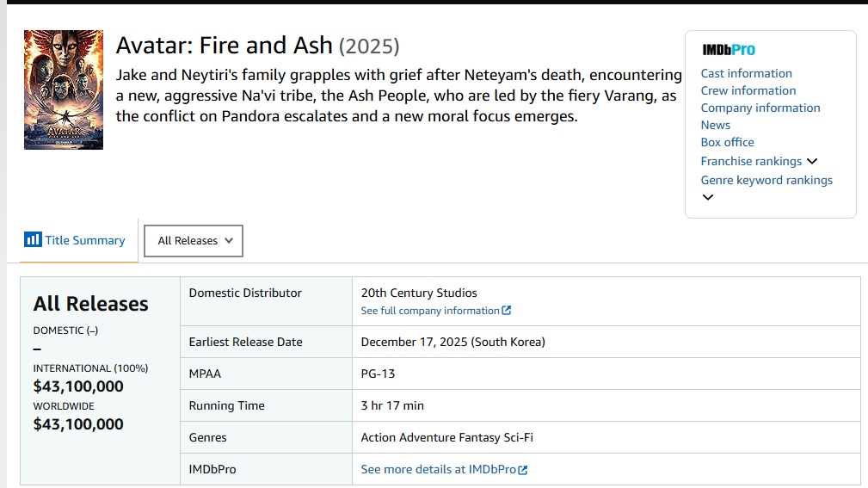Go to Company information page
This screenshot has width=868, height=488.
(760, 108)
